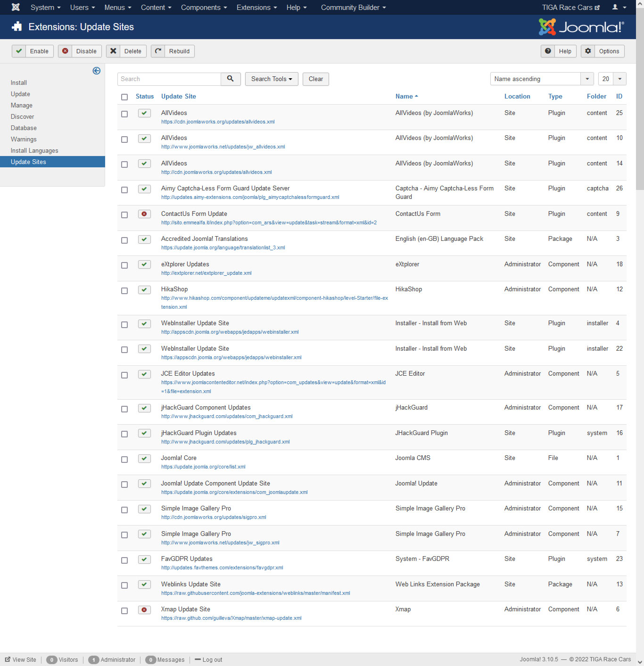Toggle status icon for FavGDPR Updates

144,559
